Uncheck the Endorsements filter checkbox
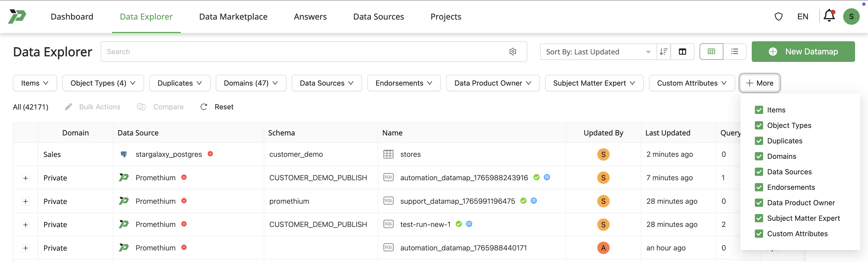 [x=759, y=187]
